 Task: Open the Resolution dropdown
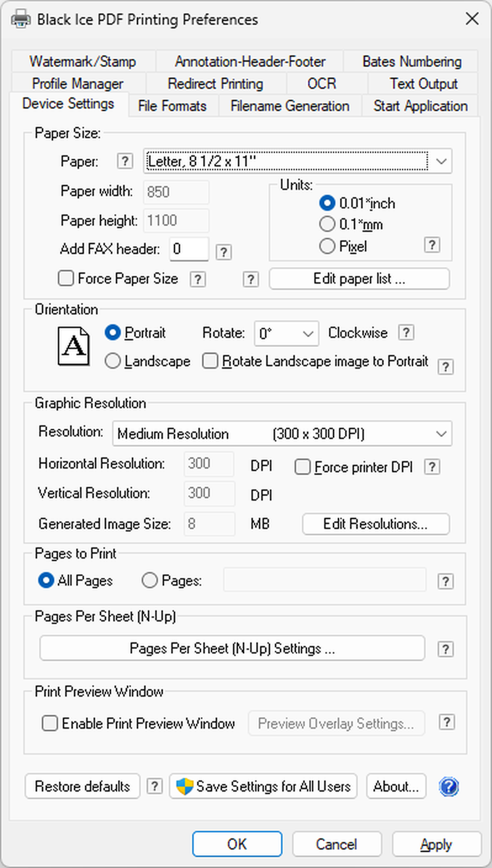282,433
